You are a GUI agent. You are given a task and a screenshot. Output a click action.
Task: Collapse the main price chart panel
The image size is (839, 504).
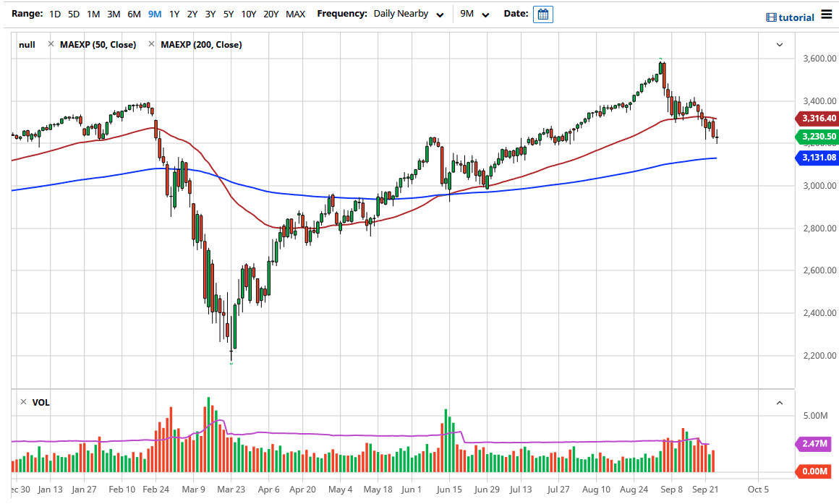point(779,45)
